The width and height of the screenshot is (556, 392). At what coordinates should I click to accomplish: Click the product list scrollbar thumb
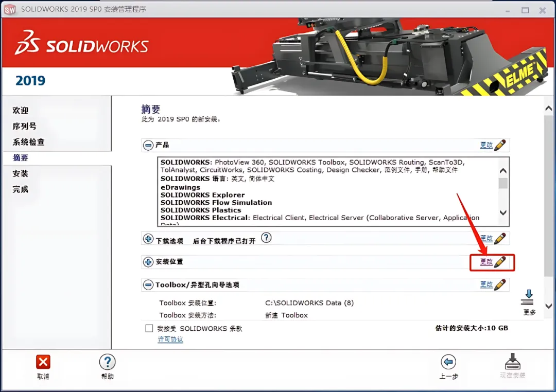pyautogui.click(x=503, y=184)
